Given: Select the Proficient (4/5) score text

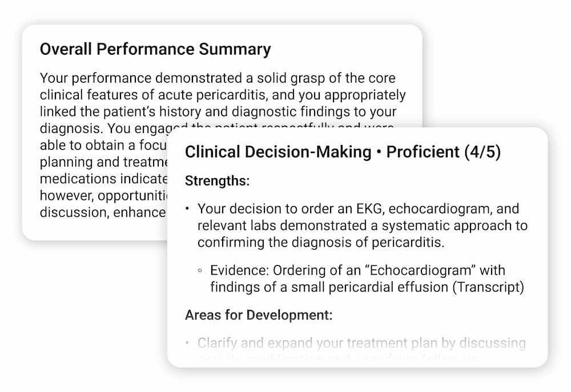Looking at the screenshot, I should click(x=444, y=152).
